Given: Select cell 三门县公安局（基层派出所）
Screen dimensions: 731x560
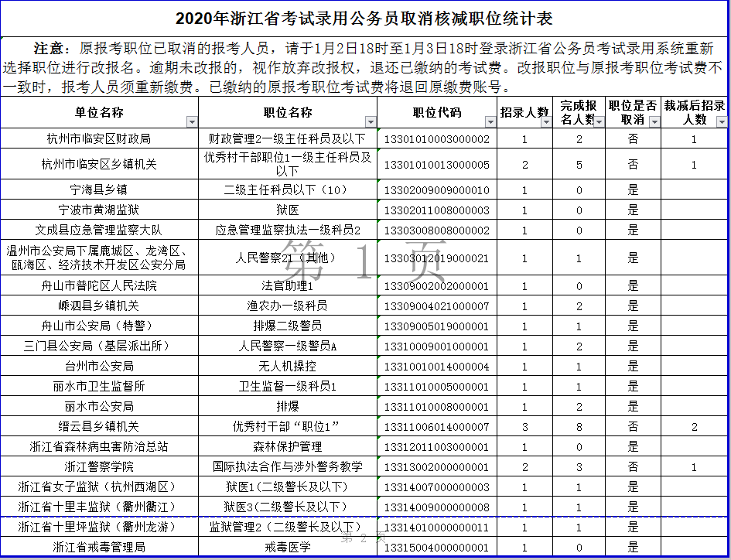Looking at the screenshot, I should click(x=99, y=346).
